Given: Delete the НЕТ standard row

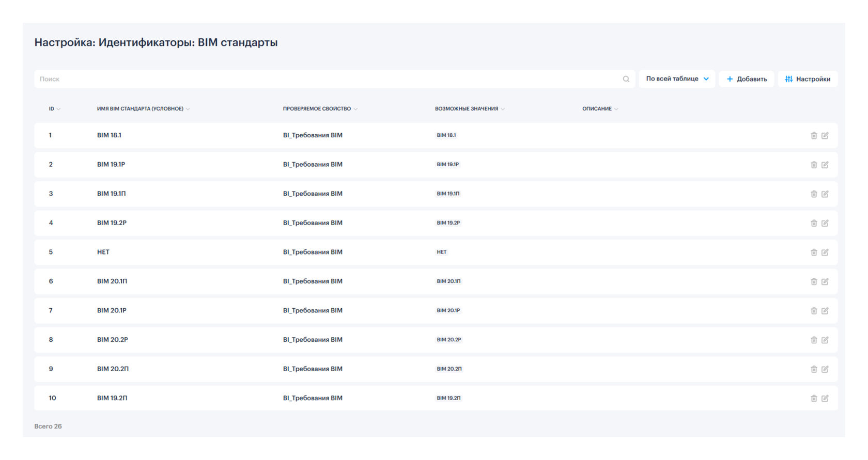Looking at the screenshot, I should coord(814,252).
